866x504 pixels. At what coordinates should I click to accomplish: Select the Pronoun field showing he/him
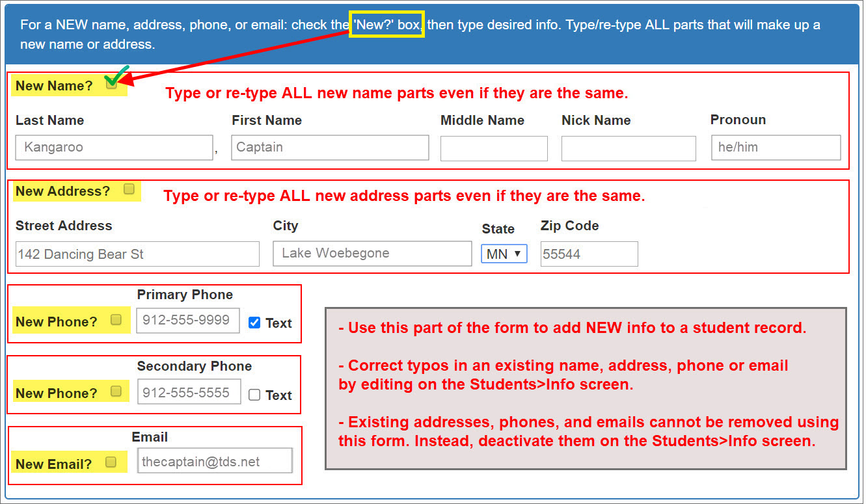(x=775, y=148)
